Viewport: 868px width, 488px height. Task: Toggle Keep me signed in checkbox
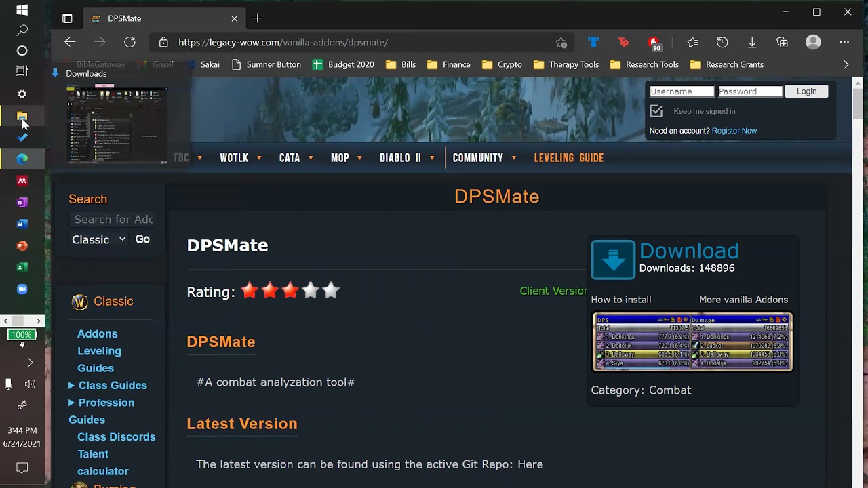coord(656,111)
